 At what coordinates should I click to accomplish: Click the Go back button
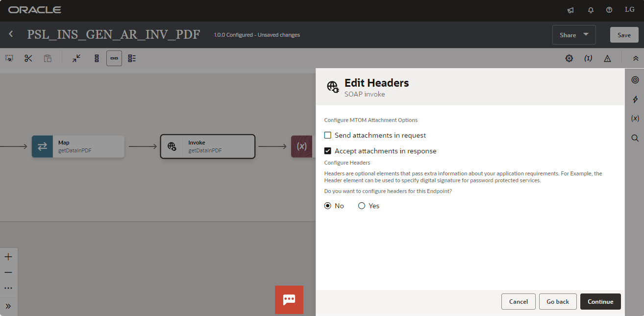click(x=558, y=301)
